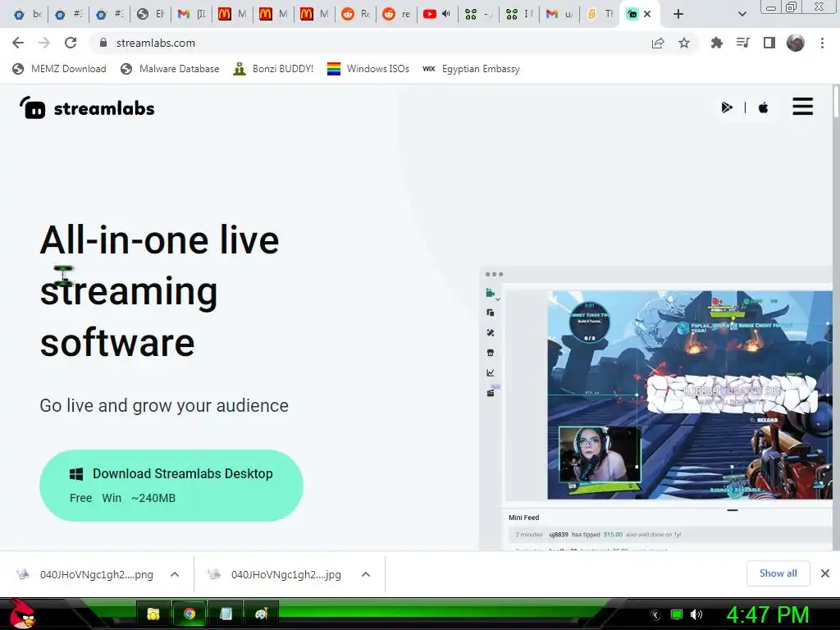Expand options for the .png download
This screenshot has height=630, width=840.
tap(175, 574)
